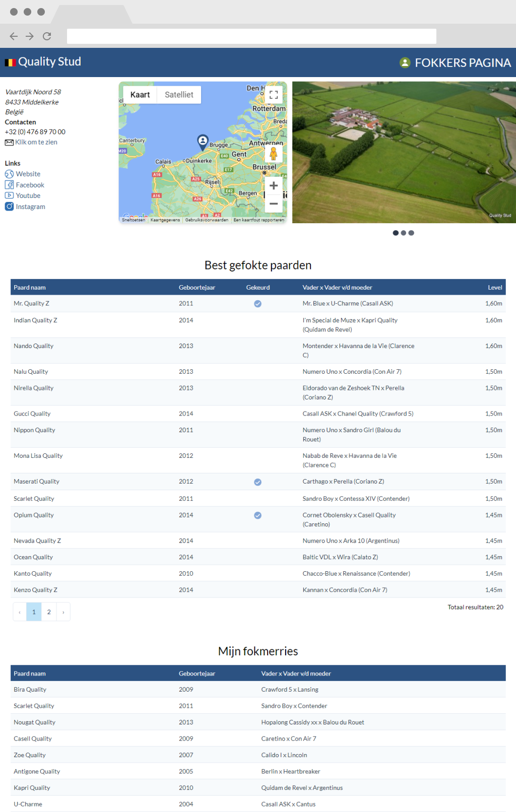516x812 pixels.
Task: Click Geboortejaar header in Best gefokte table
Action: click(197, 288)
